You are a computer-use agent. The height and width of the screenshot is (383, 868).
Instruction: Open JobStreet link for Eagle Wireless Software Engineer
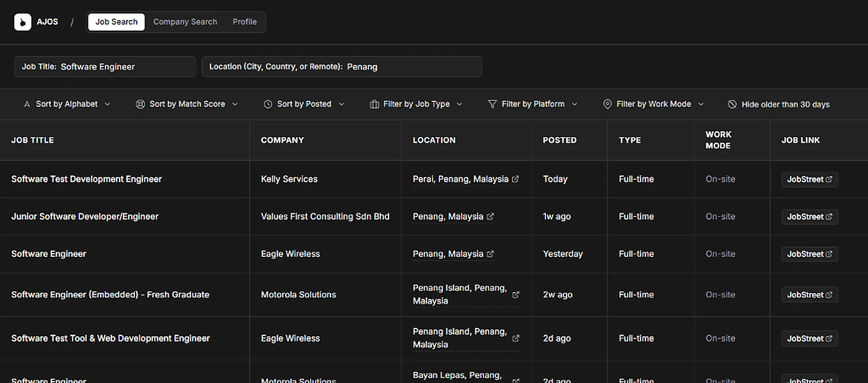(x=810, y=254)
